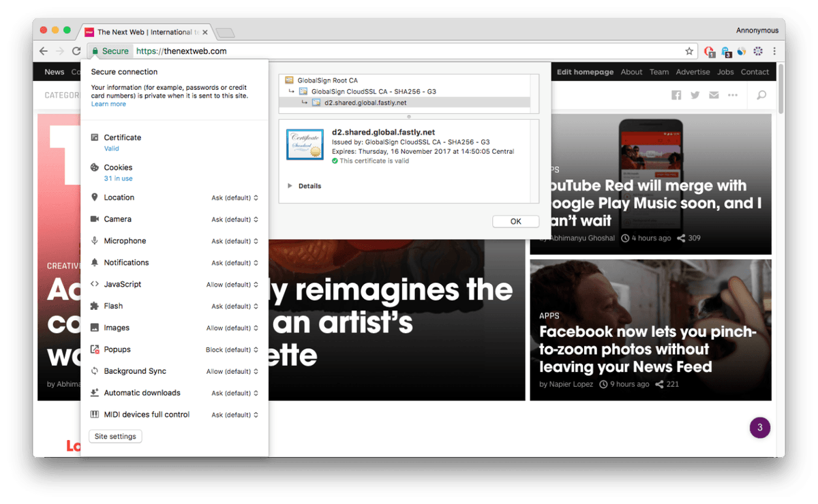The height and width of the screenshot is (504, 818).
Task: Click the Certificate icon in the security panel
Action: coord(95,138)
